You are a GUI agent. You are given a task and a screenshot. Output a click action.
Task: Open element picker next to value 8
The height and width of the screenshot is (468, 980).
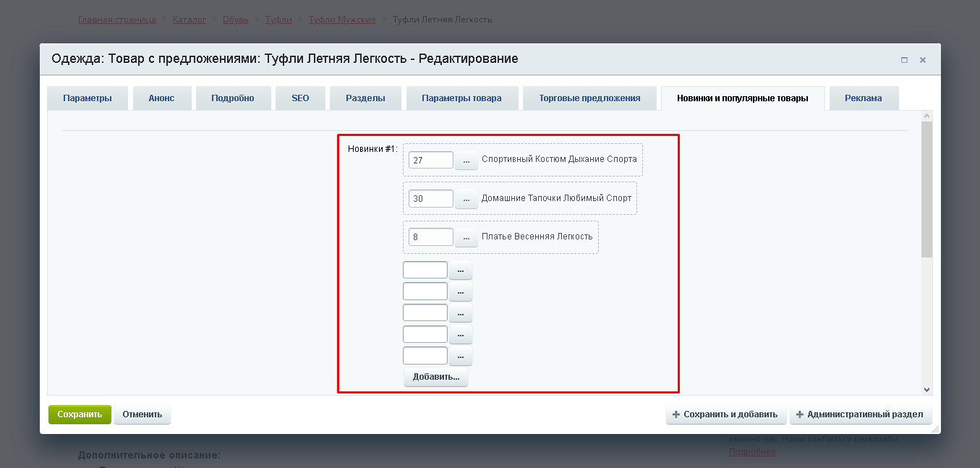[x=466, y=237]
